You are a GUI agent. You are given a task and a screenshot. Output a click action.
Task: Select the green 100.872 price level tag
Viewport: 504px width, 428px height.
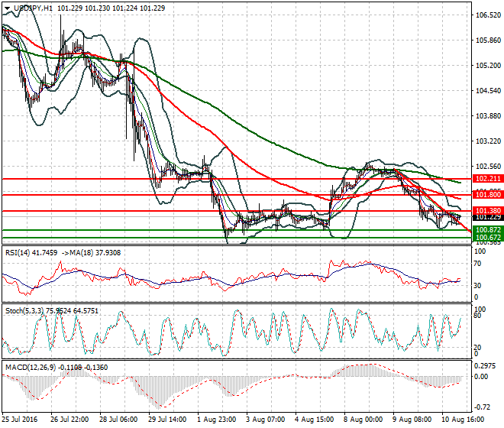click(487, 230)
